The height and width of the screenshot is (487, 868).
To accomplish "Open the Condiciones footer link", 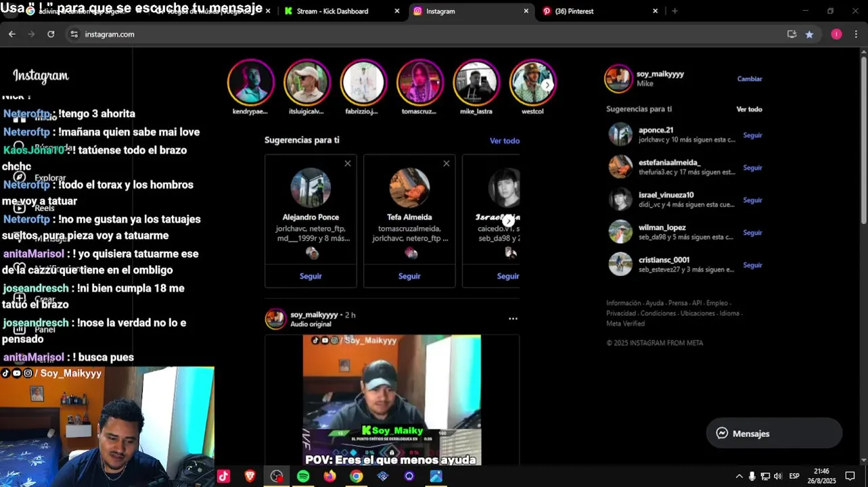I will [658, 314].
